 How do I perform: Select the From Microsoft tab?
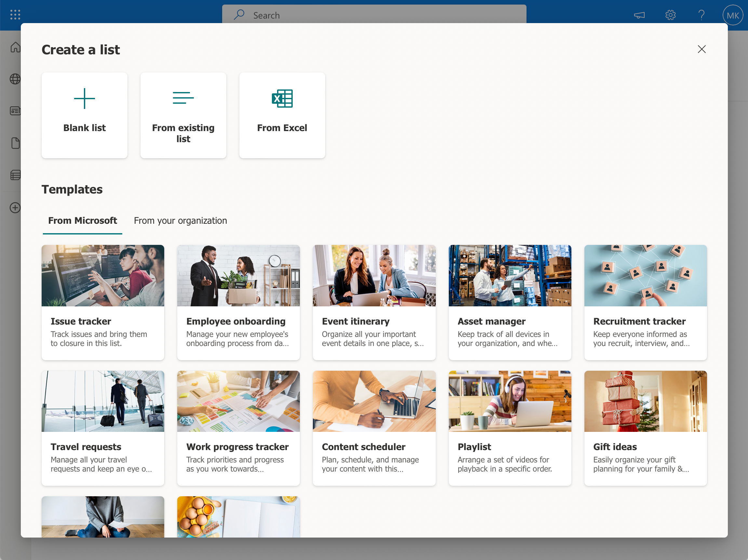(82, 220)
